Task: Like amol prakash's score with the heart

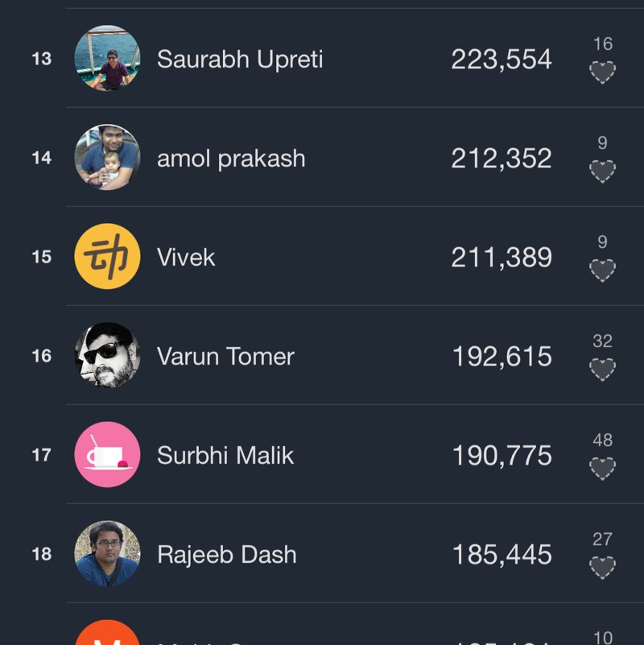Action: point(602,172)
